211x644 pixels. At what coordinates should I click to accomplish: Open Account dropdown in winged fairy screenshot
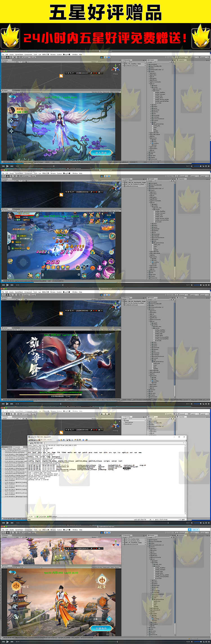click(x=183, y=57)
